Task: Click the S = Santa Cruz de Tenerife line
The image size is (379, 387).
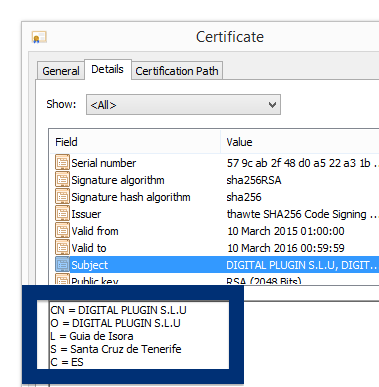Action: tap(116, 349)
